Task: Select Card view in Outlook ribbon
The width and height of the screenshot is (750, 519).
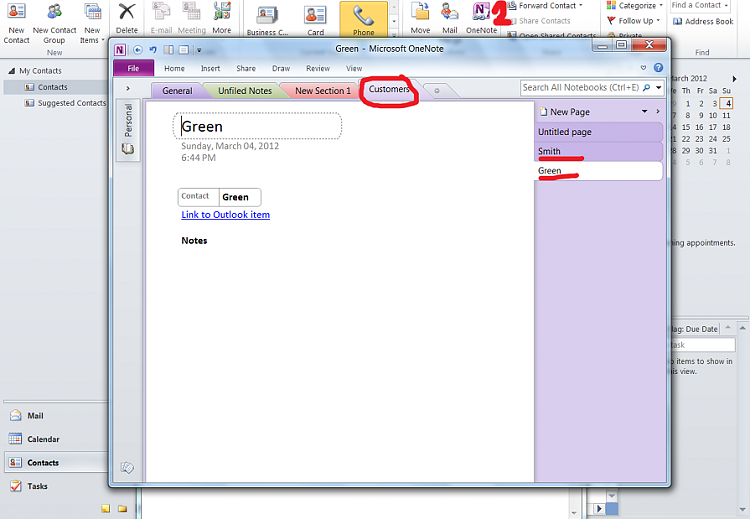Action: pyautogui.click(x=315, y=19)
